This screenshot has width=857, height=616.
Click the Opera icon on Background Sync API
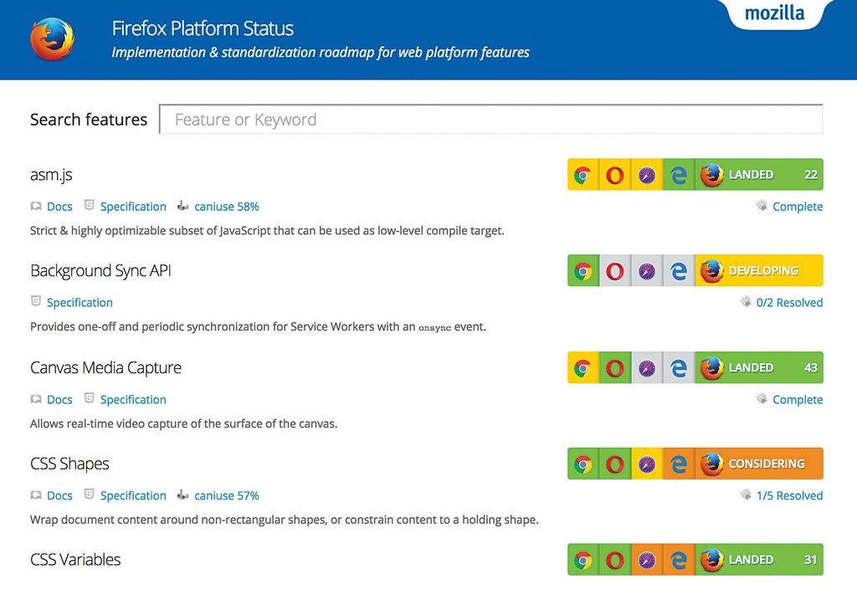coord(615,270)
